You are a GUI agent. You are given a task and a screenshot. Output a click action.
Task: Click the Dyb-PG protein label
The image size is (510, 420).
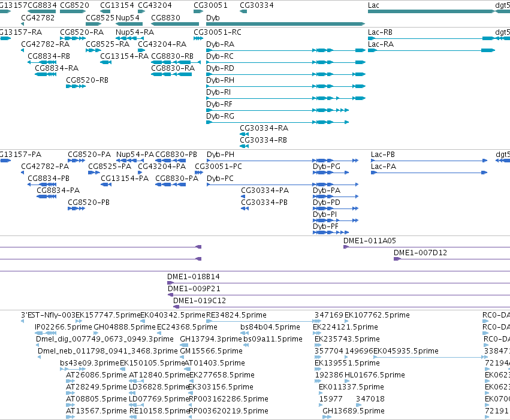pyautogui.click(x=327, y=167)
